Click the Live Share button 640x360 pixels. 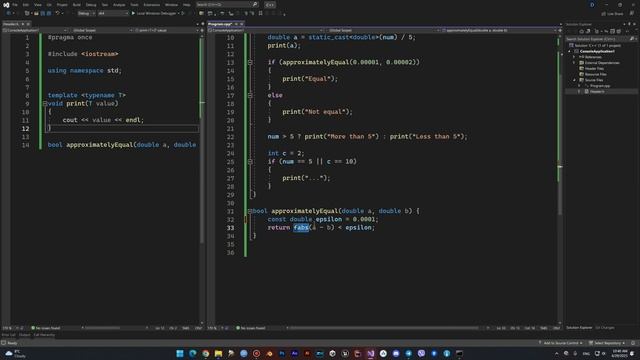coord(612,13)
